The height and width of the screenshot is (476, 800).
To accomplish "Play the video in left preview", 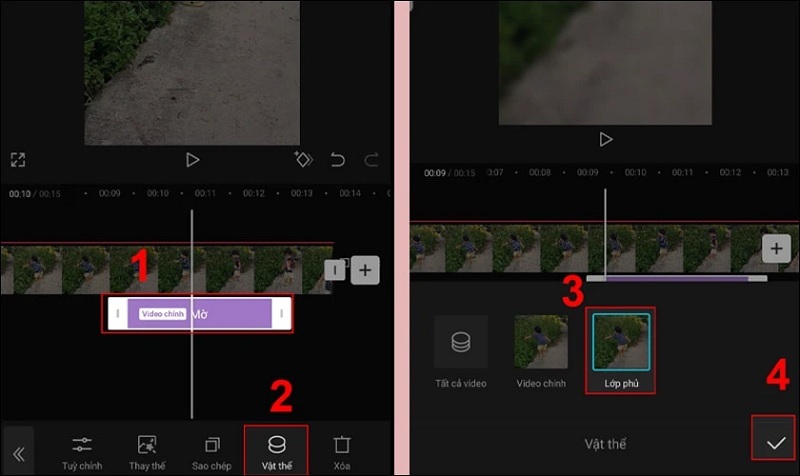I will click(193, 159).
